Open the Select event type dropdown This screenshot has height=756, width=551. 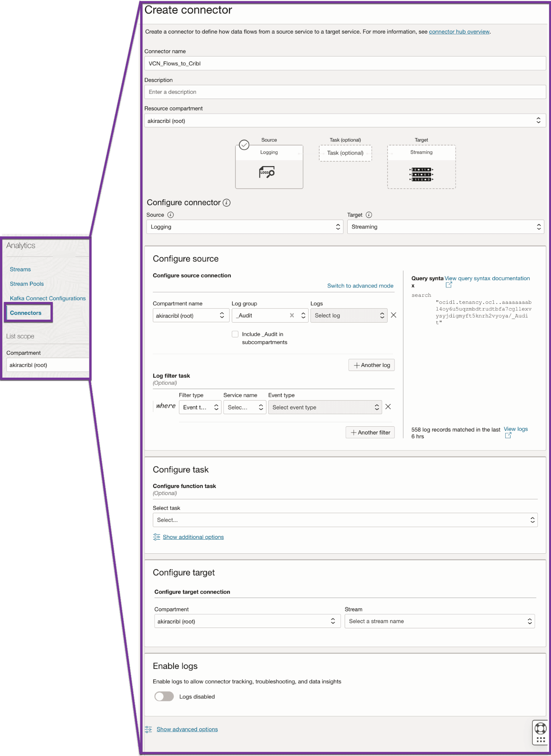(x=325, y=408)
